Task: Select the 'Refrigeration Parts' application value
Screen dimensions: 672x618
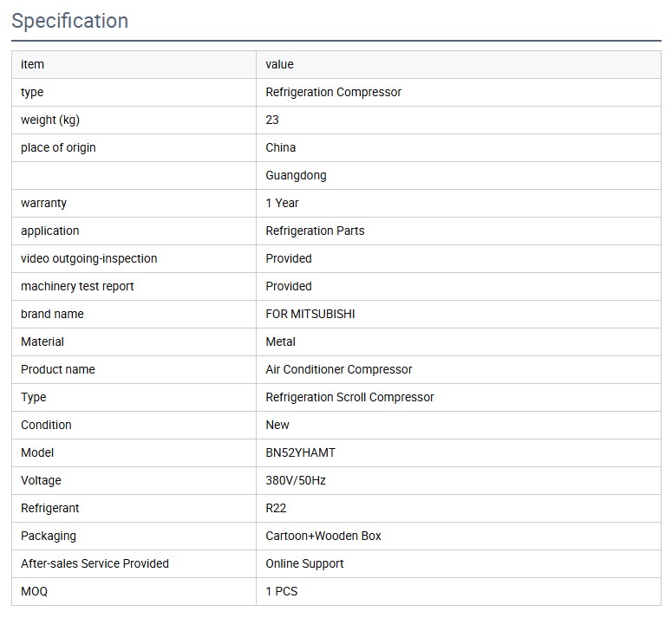Action: pos(315,231)
